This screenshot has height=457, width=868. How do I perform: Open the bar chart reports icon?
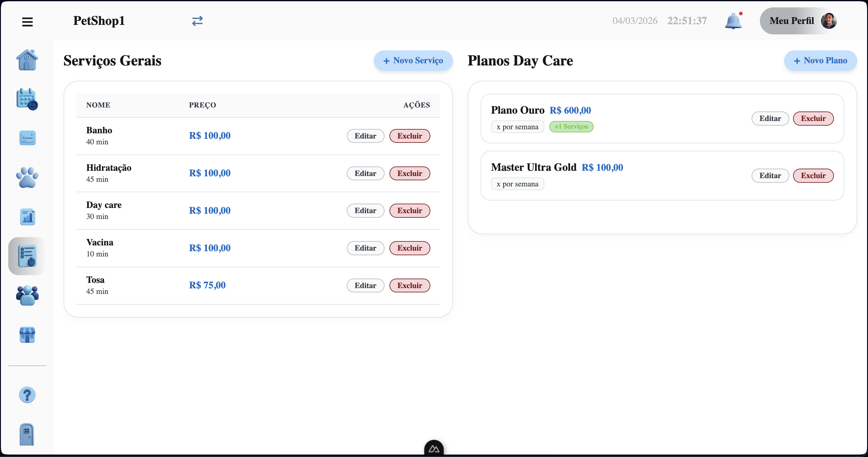[27, 217]
